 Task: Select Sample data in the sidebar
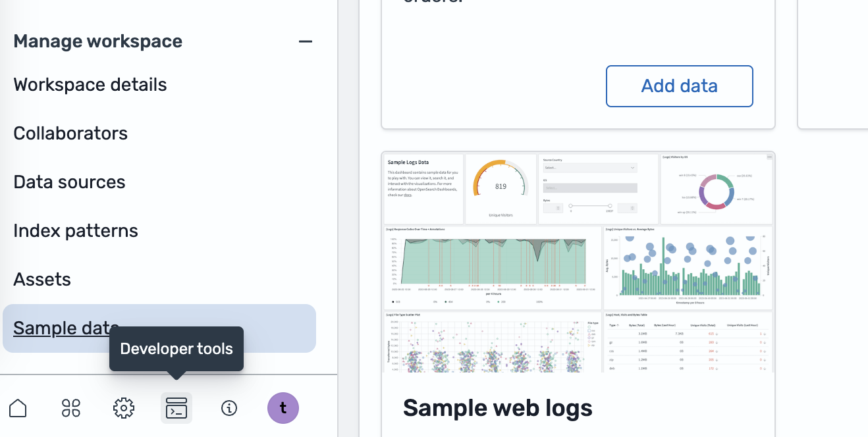click(66, 328)
